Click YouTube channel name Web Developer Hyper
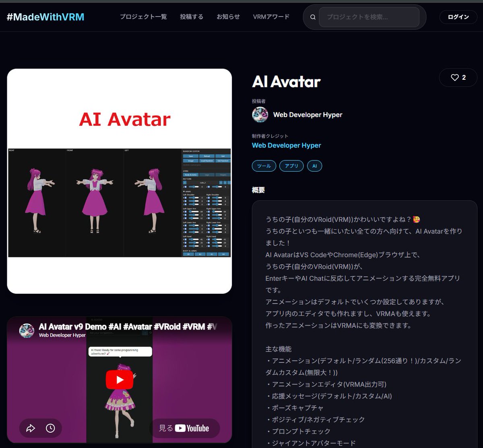The width and height of the screenshot is (483, 448). click(x=62, y=335)
